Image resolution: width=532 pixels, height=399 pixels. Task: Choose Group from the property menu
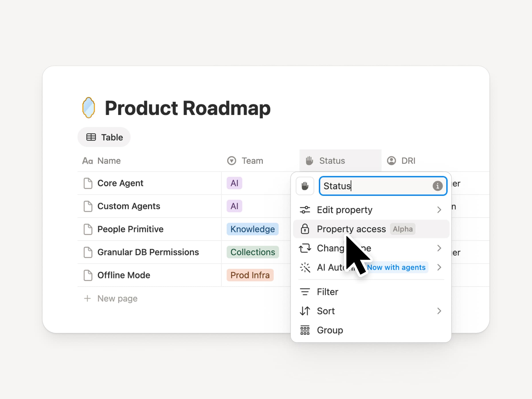pyautogui.click(x=371, y=330)
